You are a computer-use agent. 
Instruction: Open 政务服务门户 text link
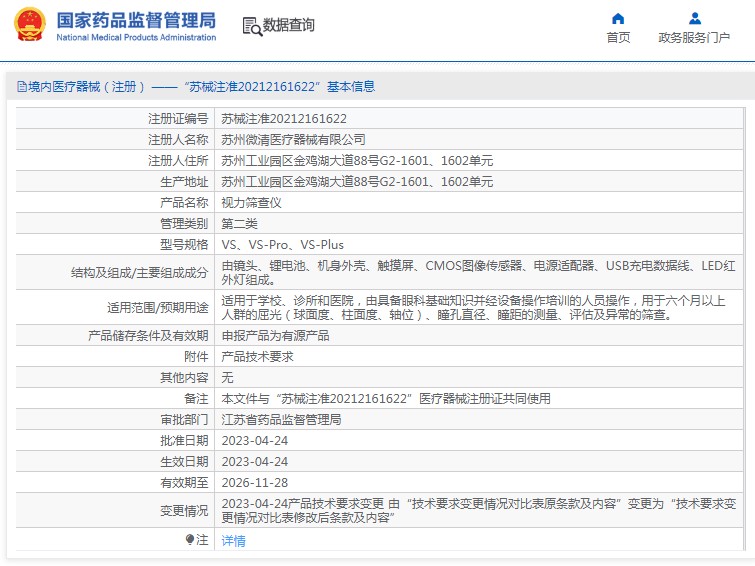coord(694,38)
